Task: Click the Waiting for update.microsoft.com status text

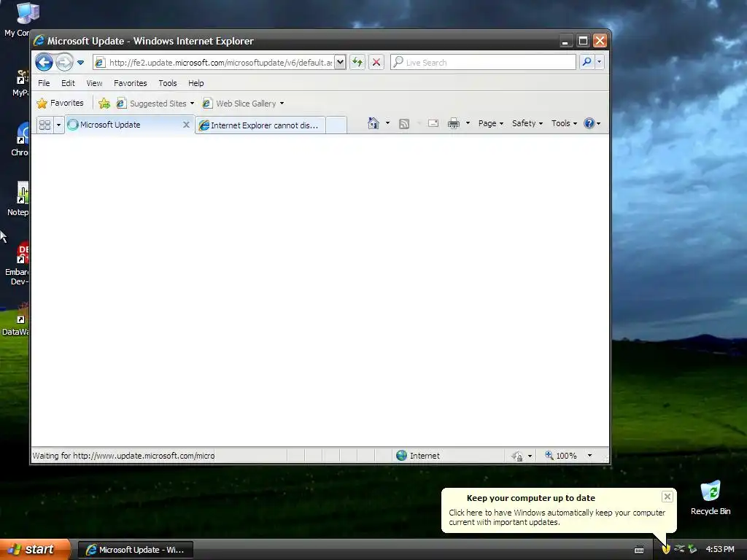Action: click(x=123, y=456)
